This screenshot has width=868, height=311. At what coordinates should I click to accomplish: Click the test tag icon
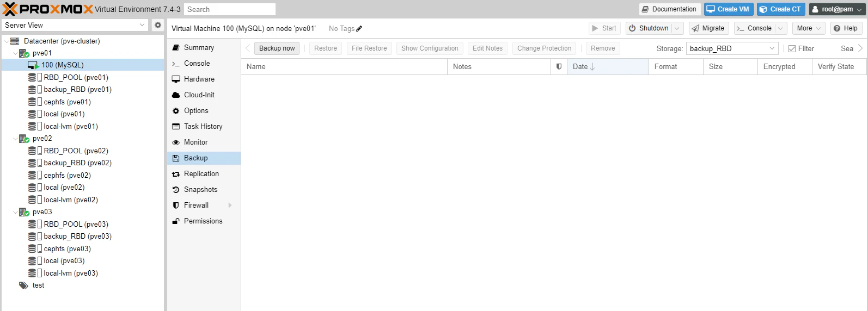[23, 285]
